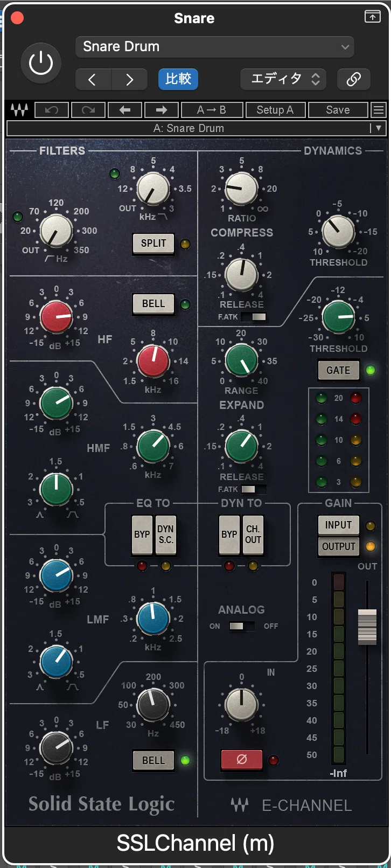Select INPUT metering button
The width and height of the screenshot is (391, 868).
[x=338, y=525]
